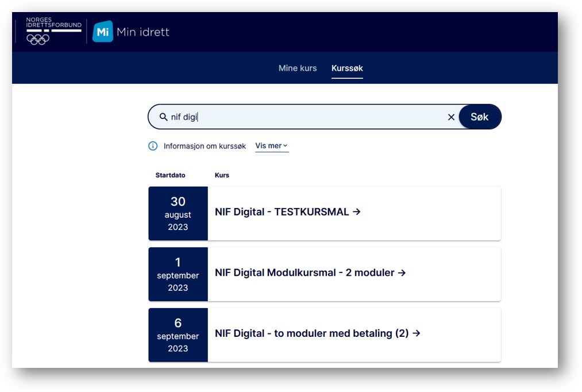The height and width of the screenshot is (392, 582).
Task: Open NIF Digital - to moduler med betaling (2)
Action: 312,333
